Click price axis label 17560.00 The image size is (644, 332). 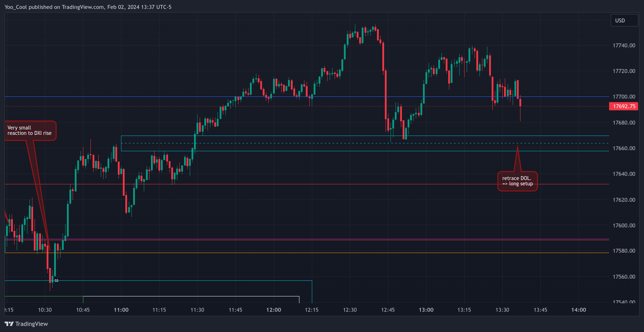pos(624,277)
